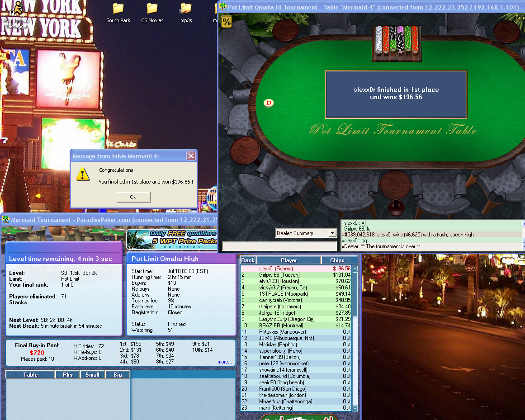Image resolution: width=525 pixels, height=420 pixels.
Task: Click the Plrs column header in table list
Action: [68, 374]
